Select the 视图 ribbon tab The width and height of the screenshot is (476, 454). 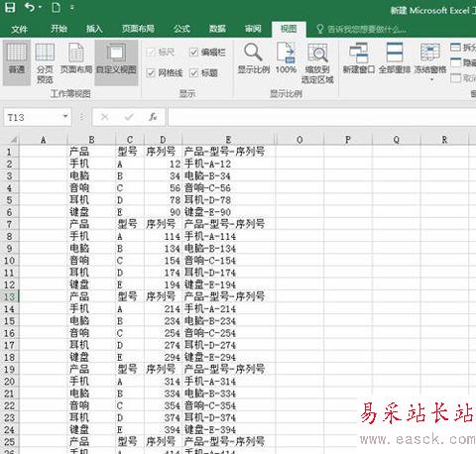(x=289, y=29)
